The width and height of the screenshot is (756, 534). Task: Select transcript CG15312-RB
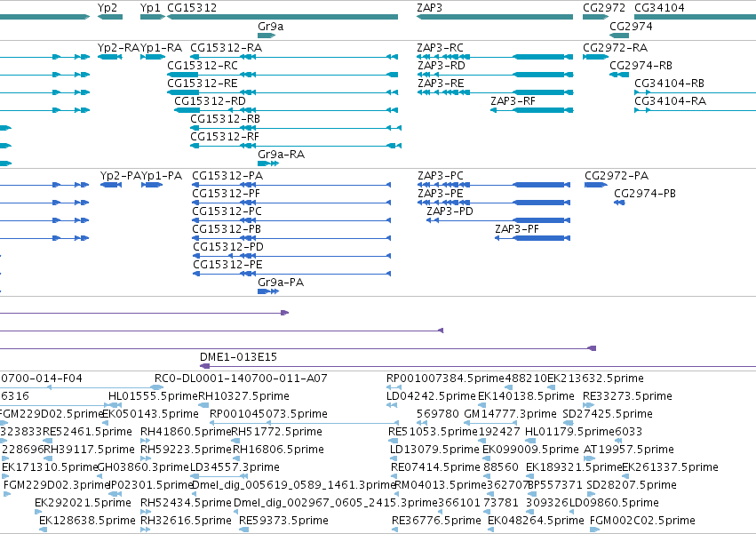pos(225,119)
